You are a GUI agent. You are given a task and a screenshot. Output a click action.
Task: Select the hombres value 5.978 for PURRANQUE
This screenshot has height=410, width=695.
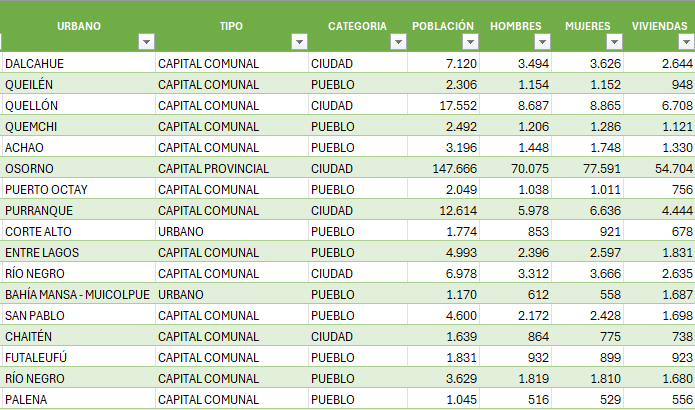click(515, 211)
